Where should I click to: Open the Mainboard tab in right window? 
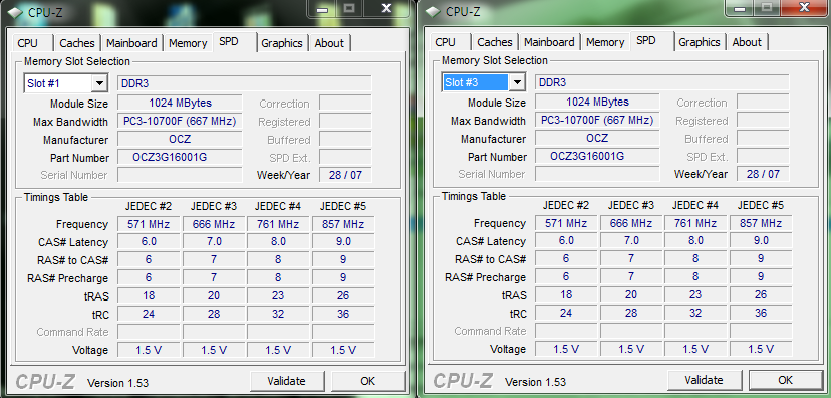[549, 42]
